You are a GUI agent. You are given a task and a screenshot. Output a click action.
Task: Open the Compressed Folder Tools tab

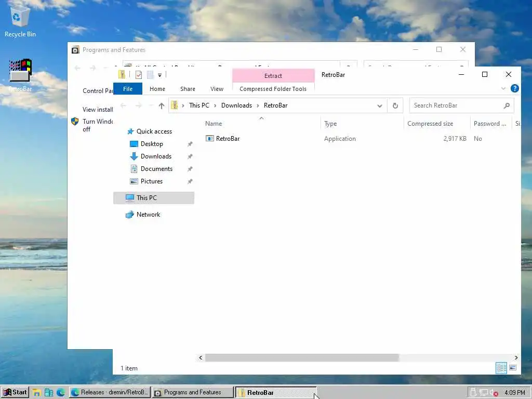pyautogui.click(x=273, y=89)
